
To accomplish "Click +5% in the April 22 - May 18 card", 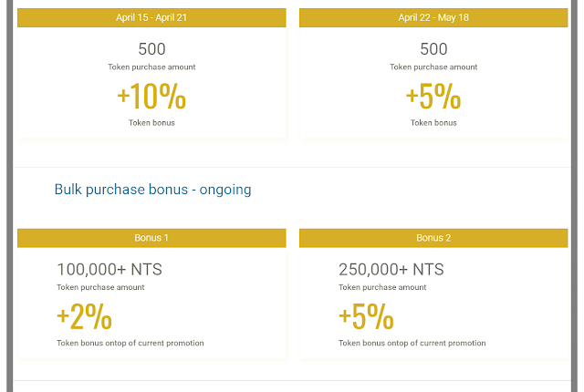I will 433,97.
